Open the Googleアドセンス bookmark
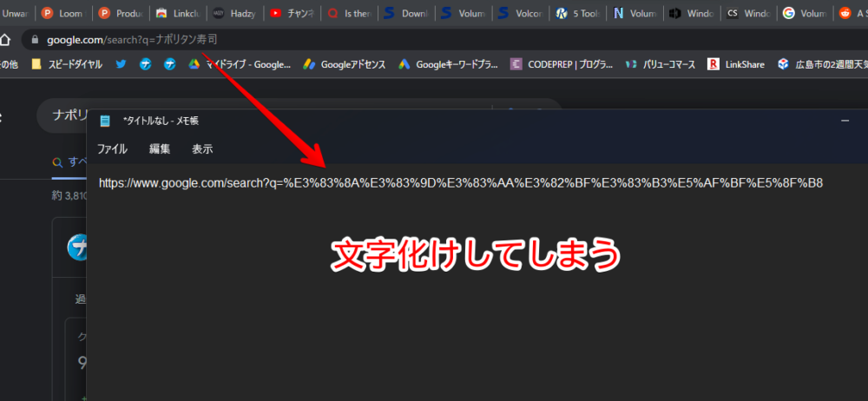The image size is (868, 401). point(344,64)
